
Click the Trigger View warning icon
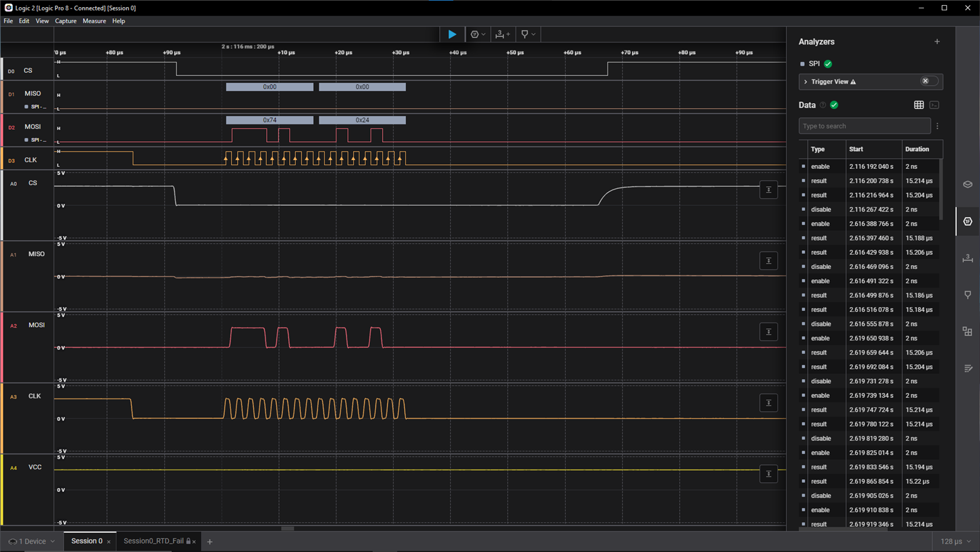(x=853, y=82)
